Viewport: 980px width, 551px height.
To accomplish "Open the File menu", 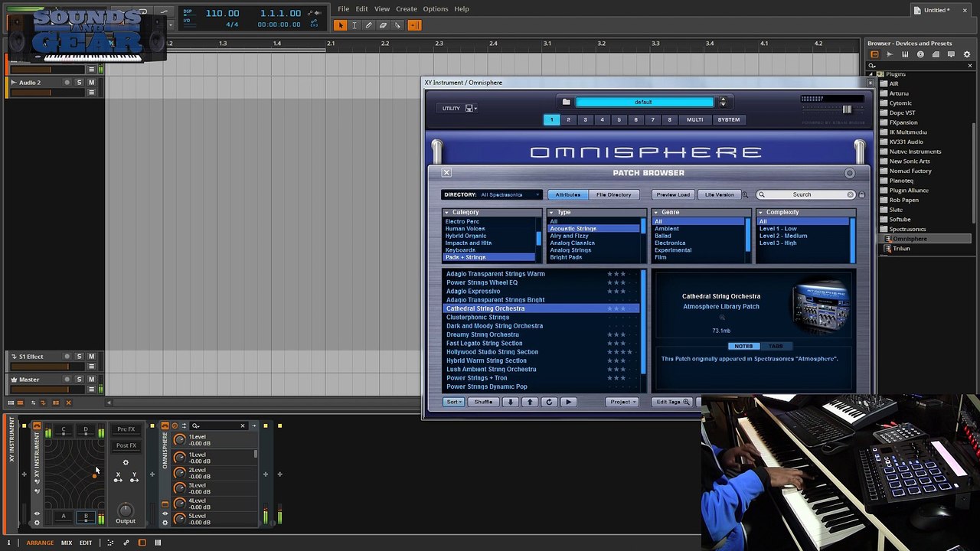I will 344,9.
